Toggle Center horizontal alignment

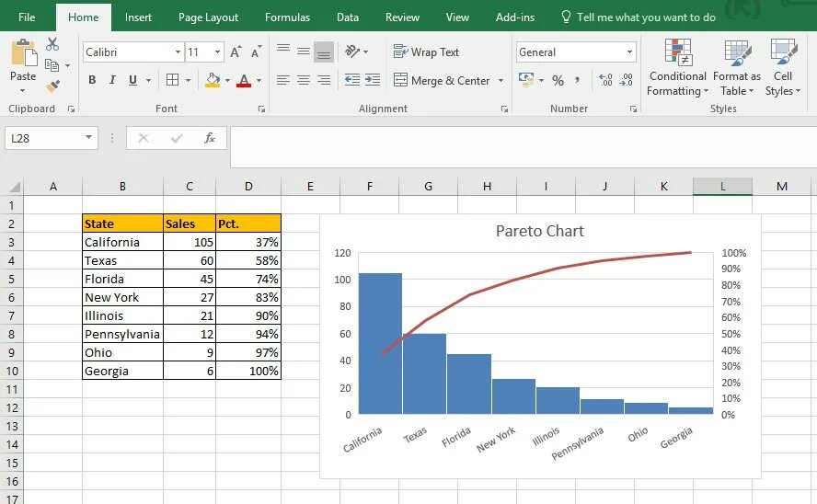tap(304, 80)
